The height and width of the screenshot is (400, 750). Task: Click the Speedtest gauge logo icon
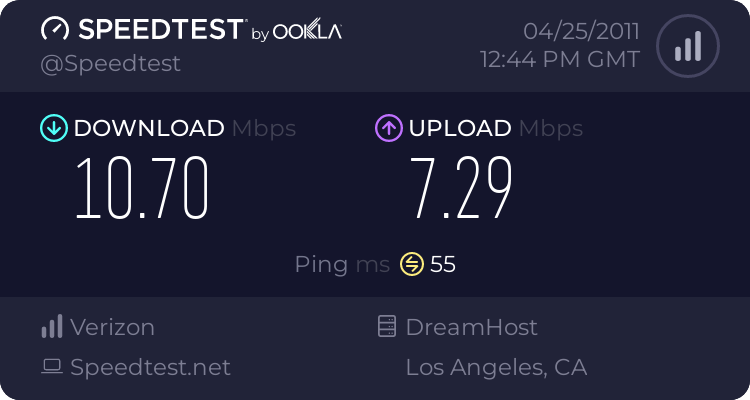pos(55,30)
